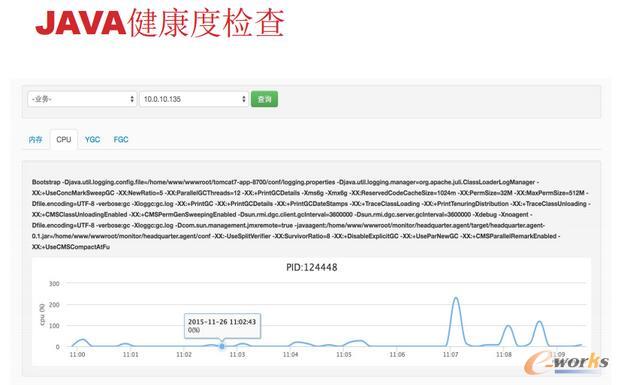Open the 10.0.10.135 IP address dropdown
This screenshot has width=619, height=385.
[194, 99]
